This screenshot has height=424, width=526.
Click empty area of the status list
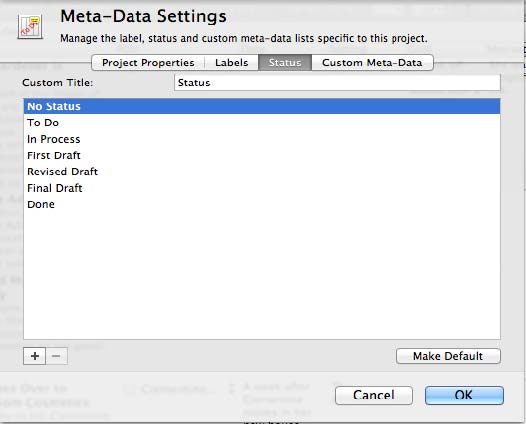tap(262, 275)
